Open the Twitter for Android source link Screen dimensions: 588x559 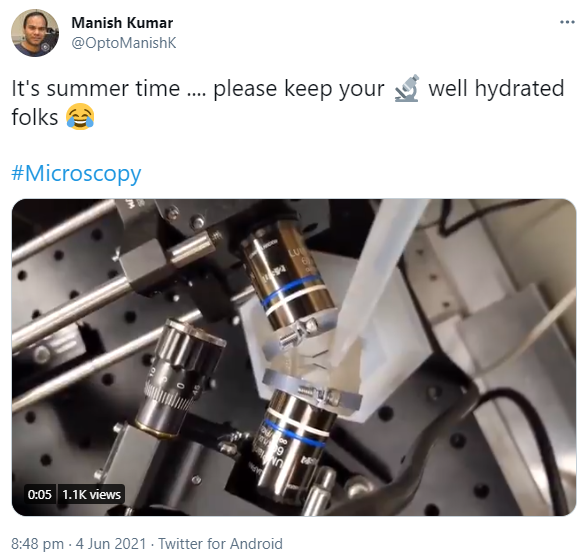point(220,543)
